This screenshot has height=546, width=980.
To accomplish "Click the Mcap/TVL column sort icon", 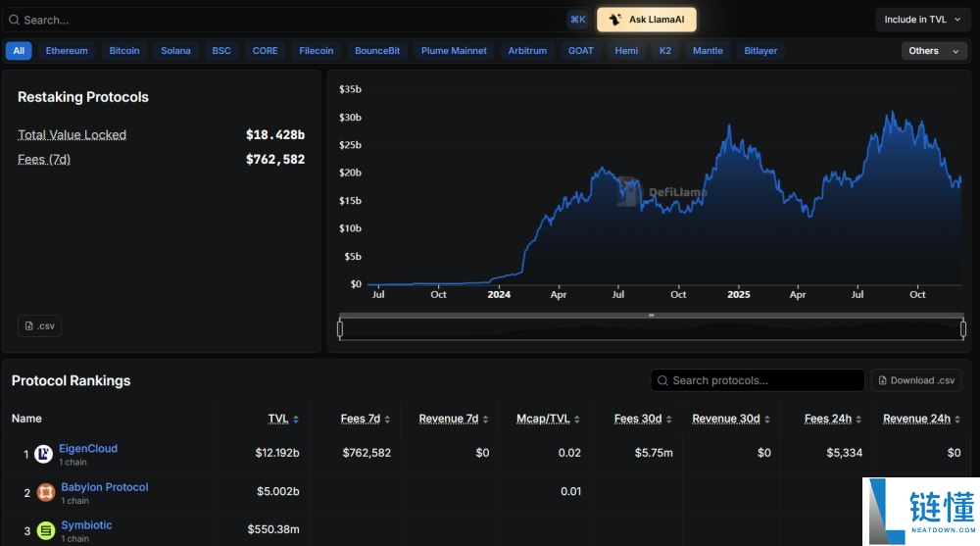I will (577, 420).
